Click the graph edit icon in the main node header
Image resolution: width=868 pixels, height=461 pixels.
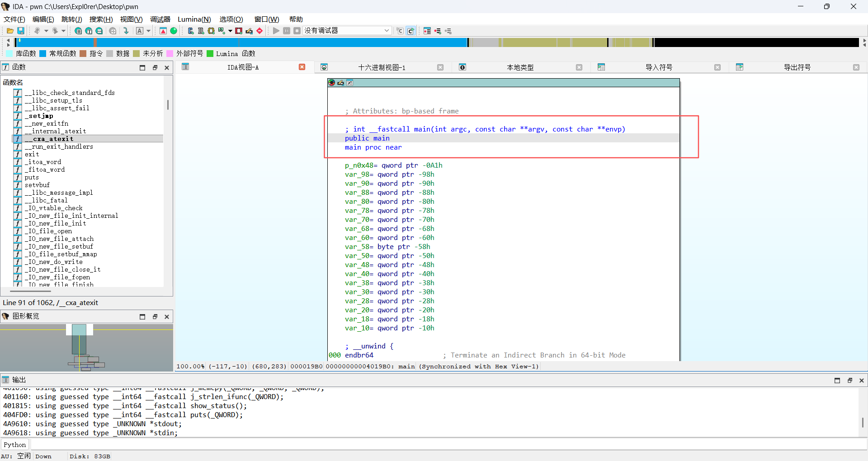pos(341,83)
